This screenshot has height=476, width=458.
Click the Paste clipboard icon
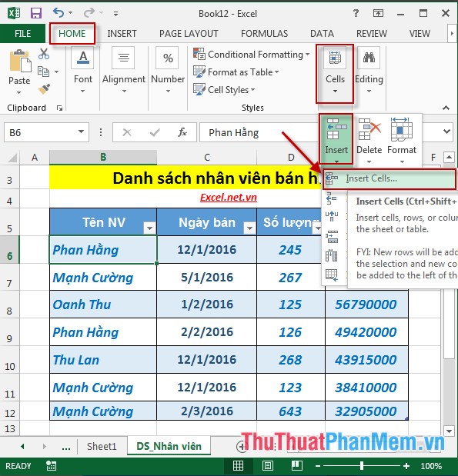click(20, 61)
